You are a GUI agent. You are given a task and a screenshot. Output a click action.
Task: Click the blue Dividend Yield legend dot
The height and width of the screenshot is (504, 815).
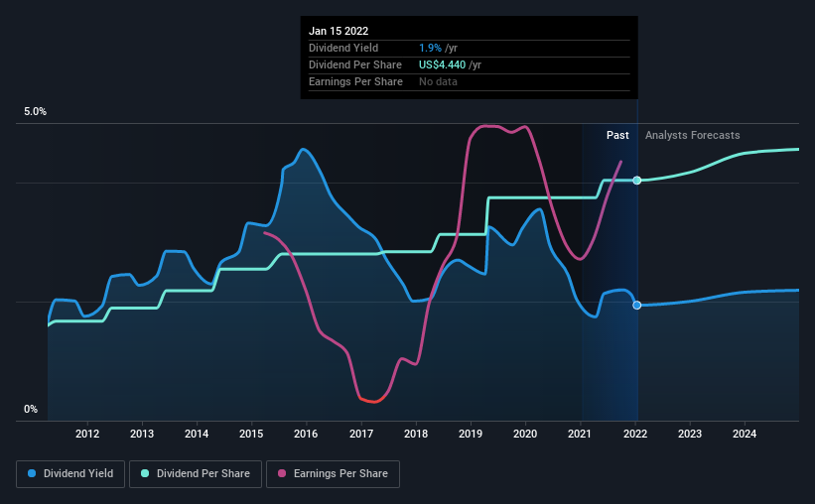pyautogui.click(x=32, y=473)
